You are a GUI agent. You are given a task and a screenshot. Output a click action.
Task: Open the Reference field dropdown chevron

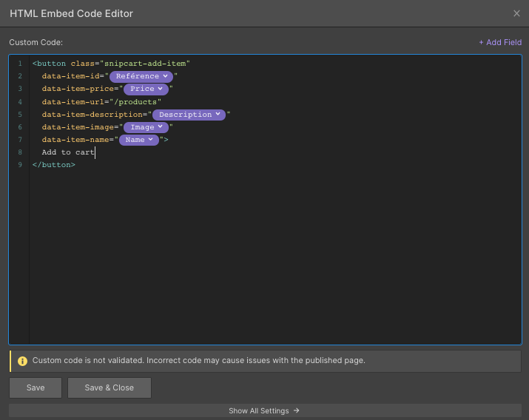[x=165, y=76]
